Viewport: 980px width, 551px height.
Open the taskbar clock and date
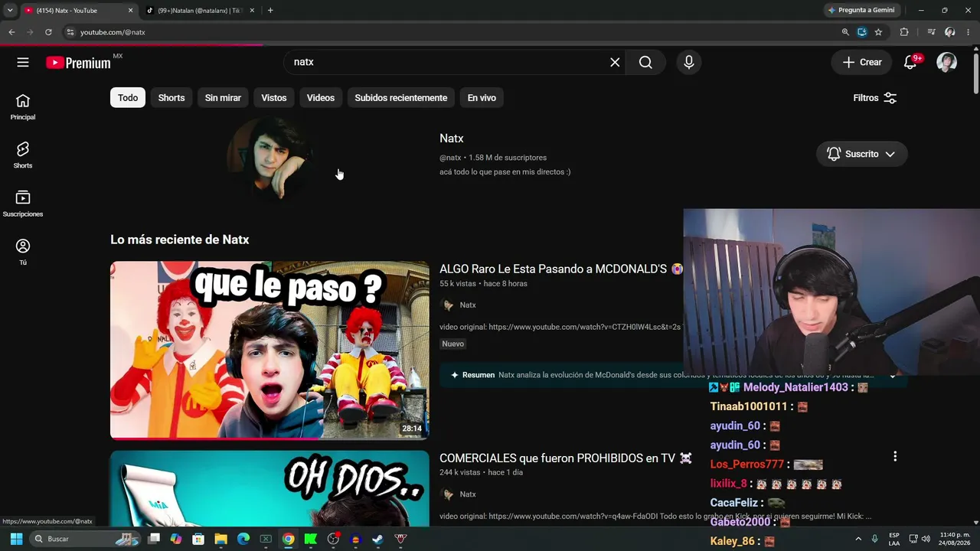point(955,539)
